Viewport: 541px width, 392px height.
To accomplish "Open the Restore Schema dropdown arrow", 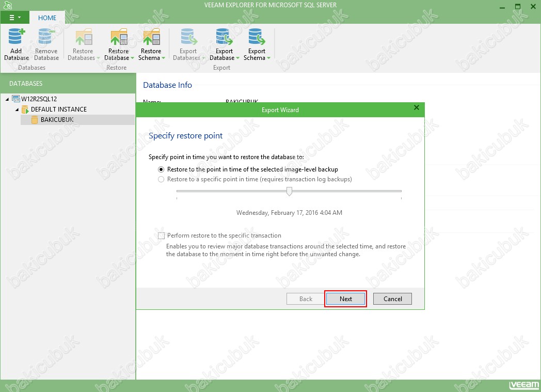I will (163, 58).
